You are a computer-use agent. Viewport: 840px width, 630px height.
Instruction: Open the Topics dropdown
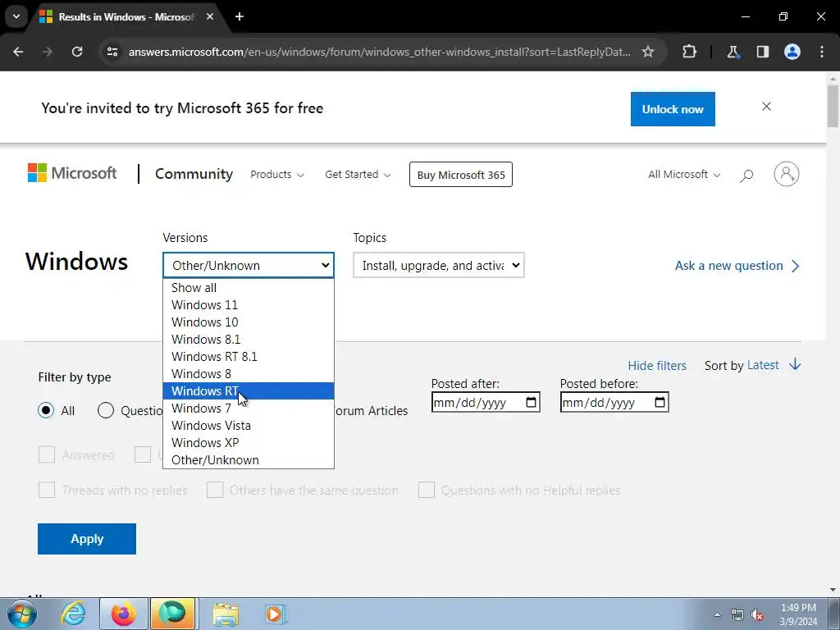439,265
